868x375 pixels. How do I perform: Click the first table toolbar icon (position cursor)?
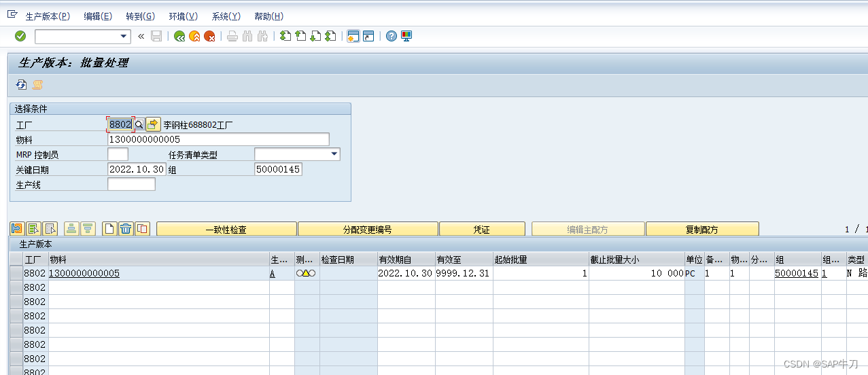click(x=16, y=229)
